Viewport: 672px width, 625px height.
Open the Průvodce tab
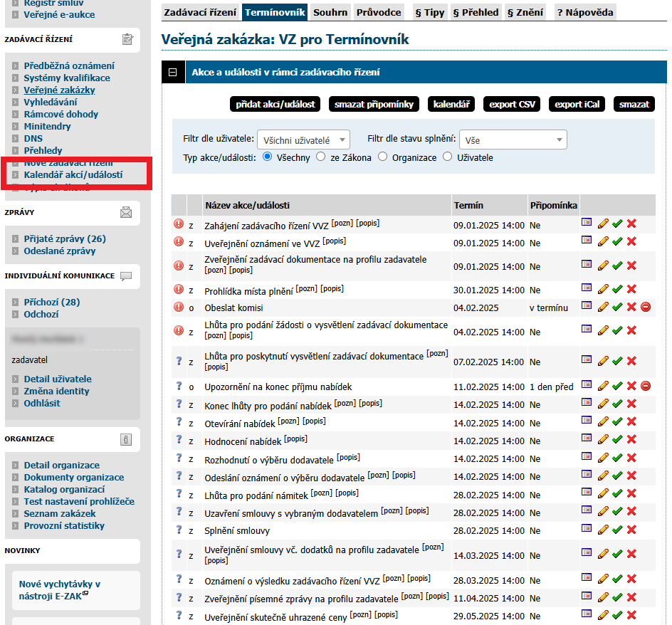coord(379,12)
